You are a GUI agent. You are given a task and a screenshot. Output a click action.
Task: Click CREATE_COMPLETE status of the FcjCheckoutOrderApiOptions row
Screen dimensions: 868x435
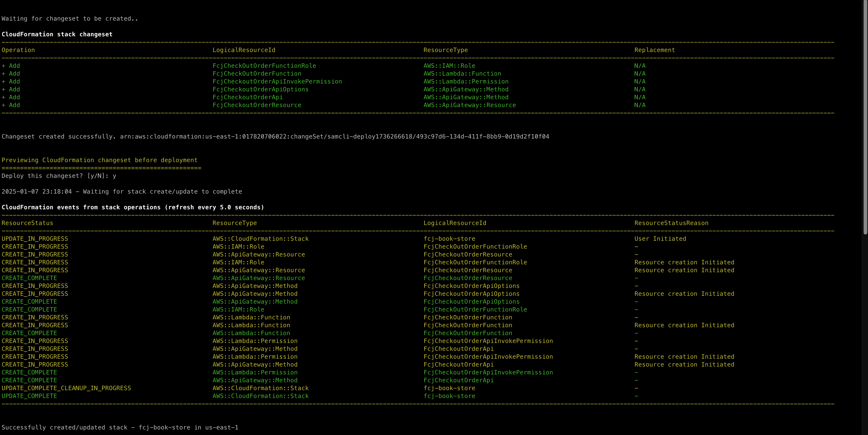point(29,302)
